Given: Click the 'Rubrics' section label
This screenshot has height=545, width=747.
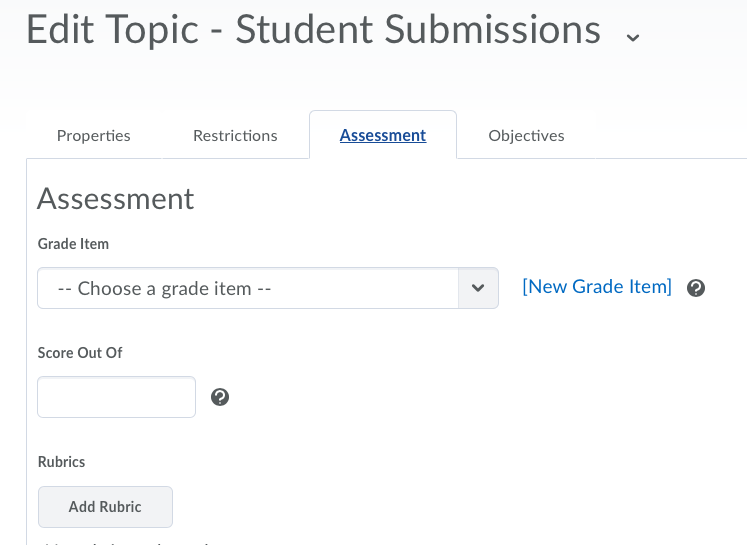Looking at the screenshot, I should (61, 462).
